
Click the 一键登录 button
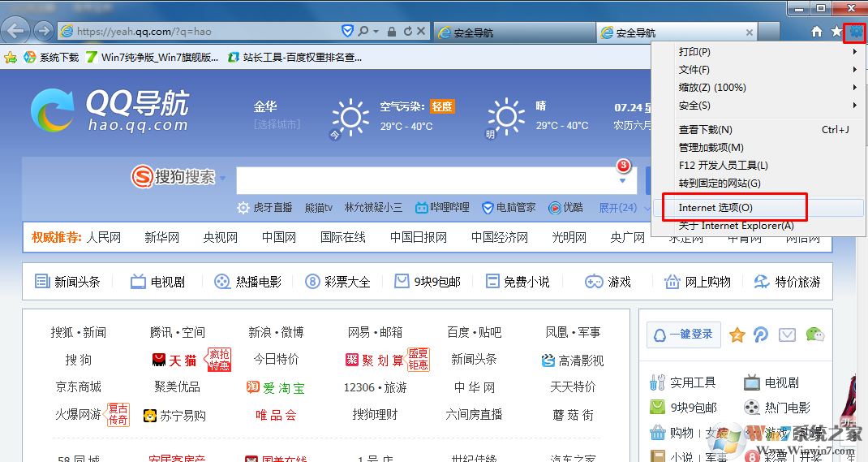[684, 335]
